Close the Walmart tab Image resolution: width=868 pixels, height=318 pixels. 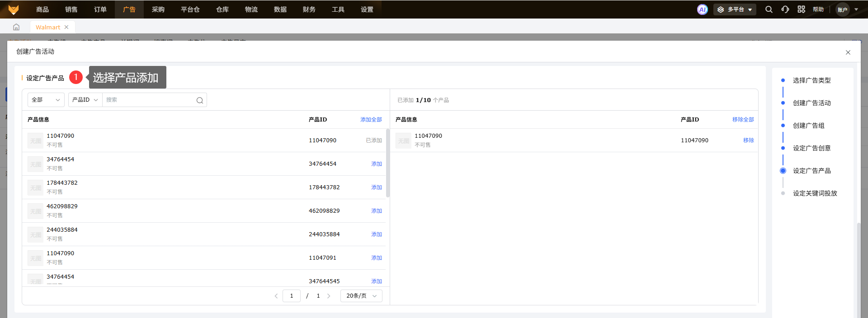(66, 27)
